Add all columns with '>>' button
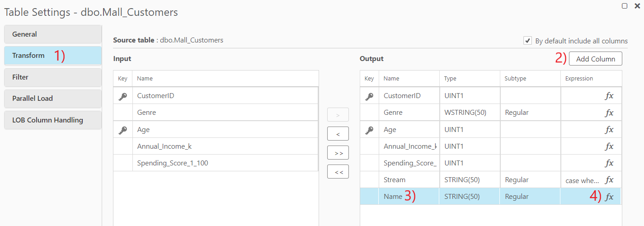 coord(338,153)
